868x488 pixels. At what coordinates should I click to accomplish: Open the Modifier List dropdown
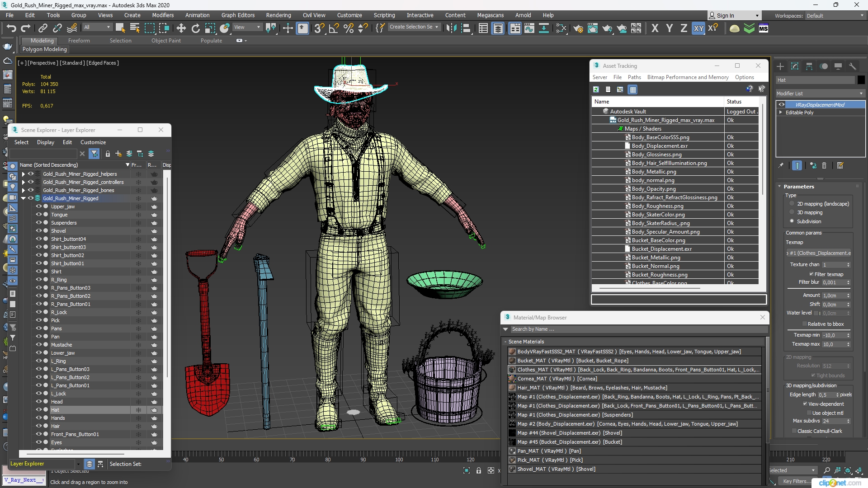click(x=820, y=94)
